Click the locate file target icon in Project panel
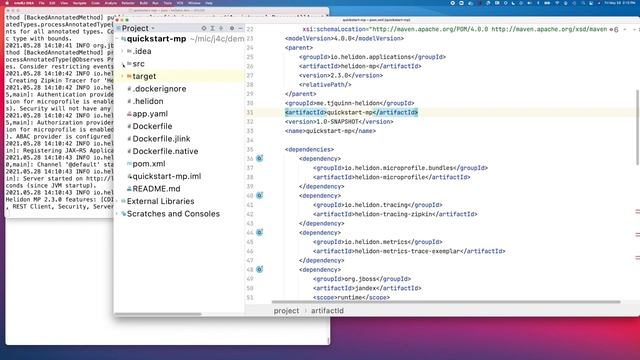Viewport: 640px width, 360px height. click(x=204, y=28)
